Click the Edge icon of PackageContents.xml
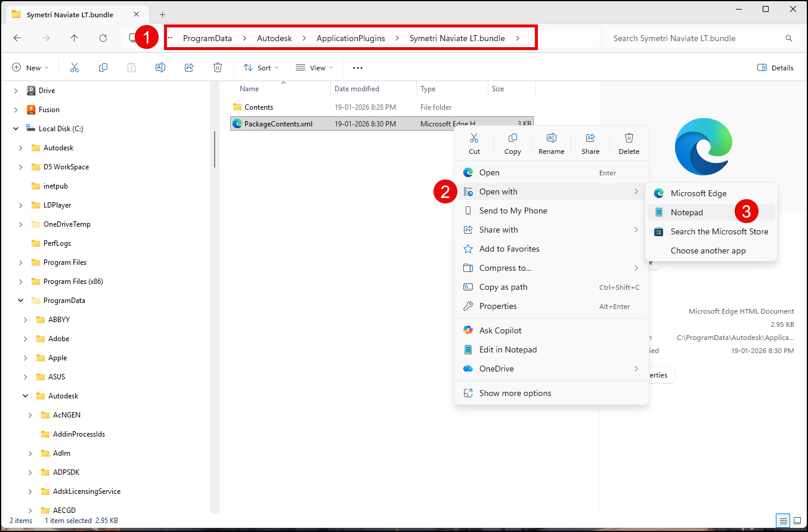Image resolution: width=808 pixels, height=532 pixels. coord(237,124)
